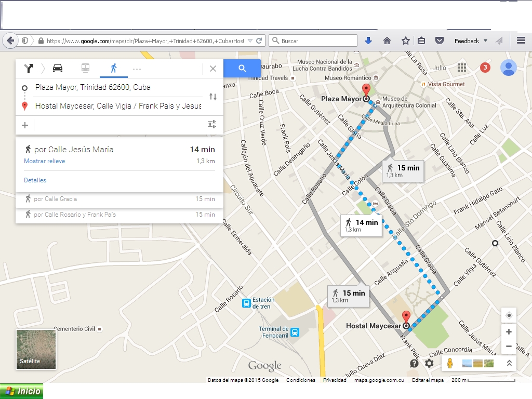This screenshot has width=532, height=399.
Task: Open Google apps grid icon
Action: [x=462, y=68]
